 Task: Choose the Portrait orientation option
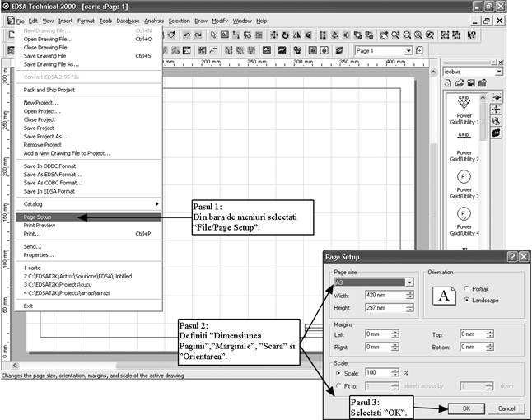coord(469,288)
